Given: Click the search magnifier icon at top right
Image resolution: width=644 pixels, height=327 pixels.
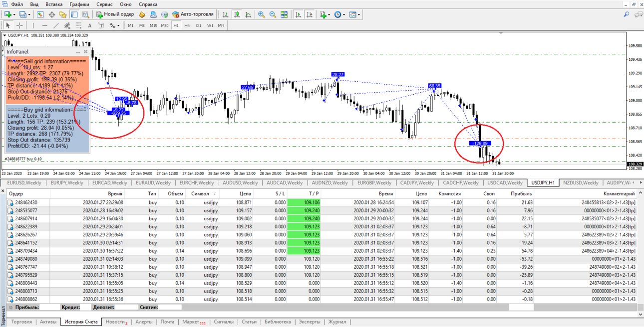Looking at the screenshot, I should (x=627, y=14).
